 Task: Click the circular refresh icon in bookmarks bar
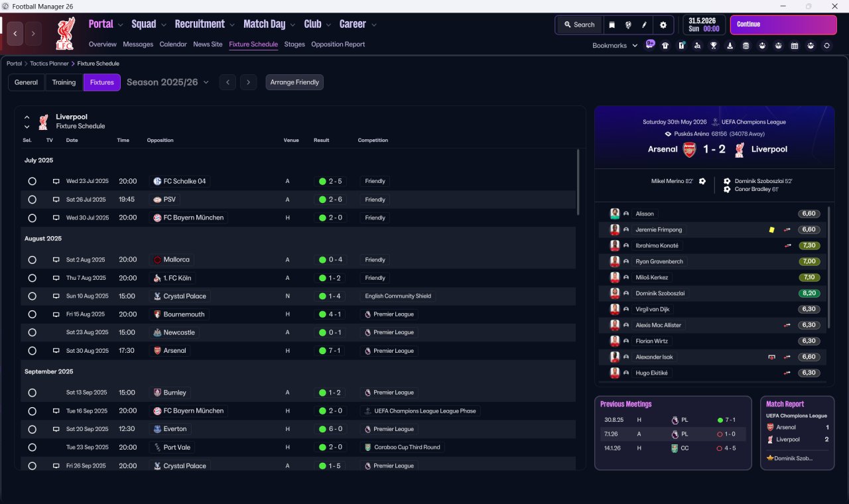(x=826, y=46)
